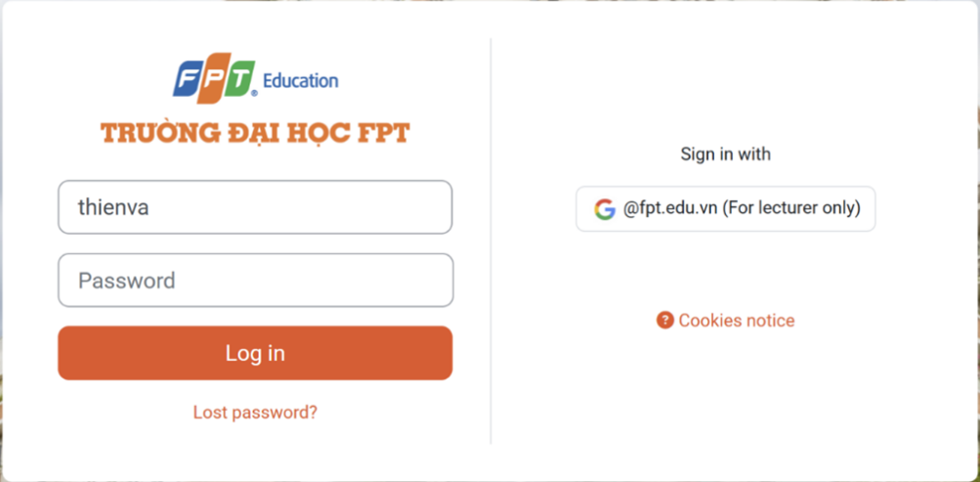Image resolution: width=980 pixels, height=482 pixels.
Task: Click the "(For lecturer only)" text
Action: (791, 208)
